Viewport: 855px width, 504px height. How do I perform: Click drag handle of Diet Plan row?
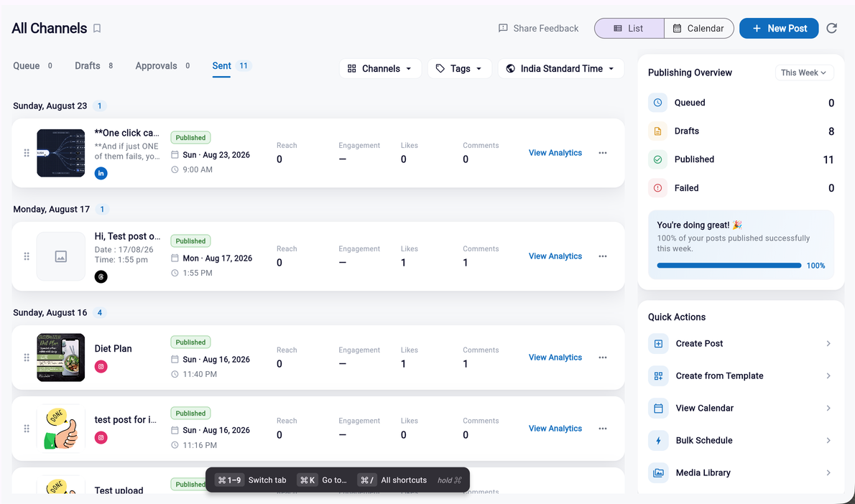(x=26, y=358)
